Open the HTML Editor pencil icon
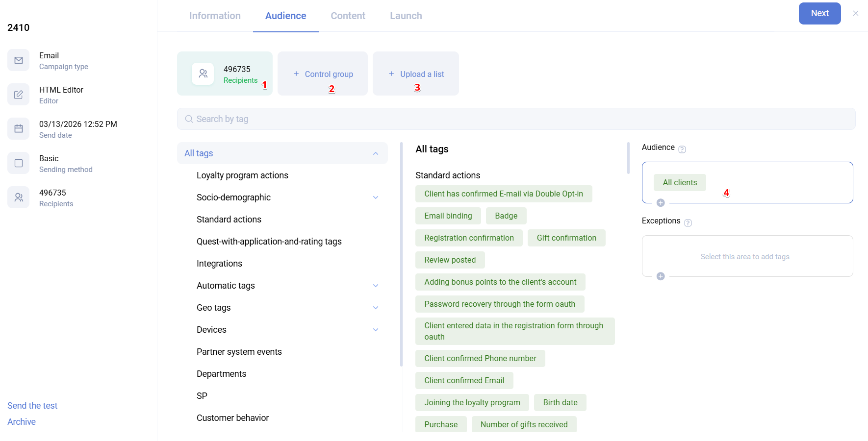Screen dimensions: 868x441 click(x=19, y=95)
